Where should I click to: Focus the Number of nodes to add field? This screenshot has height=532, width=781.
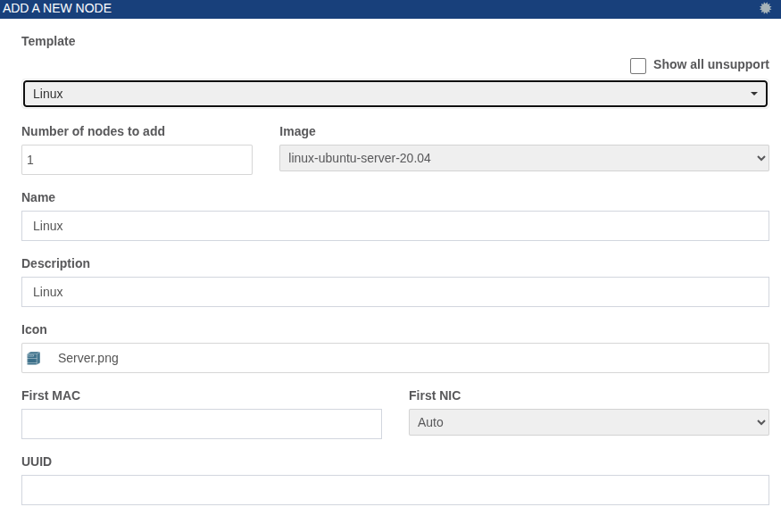[x=137, y=160]
